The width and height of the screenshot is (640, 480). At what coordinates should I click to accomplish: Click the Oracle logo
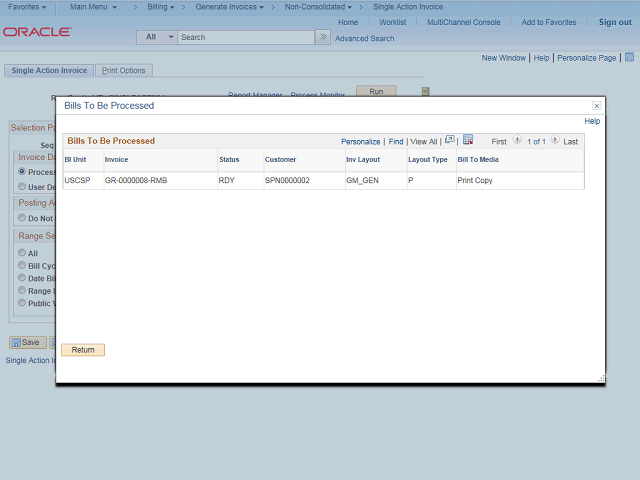38,32
